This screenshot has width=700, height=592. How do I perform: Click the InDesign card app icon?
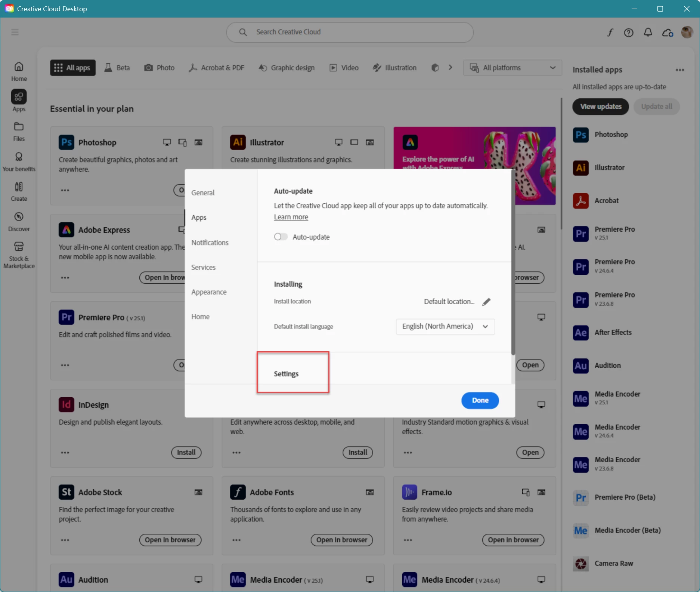click(x=66, y=405)
